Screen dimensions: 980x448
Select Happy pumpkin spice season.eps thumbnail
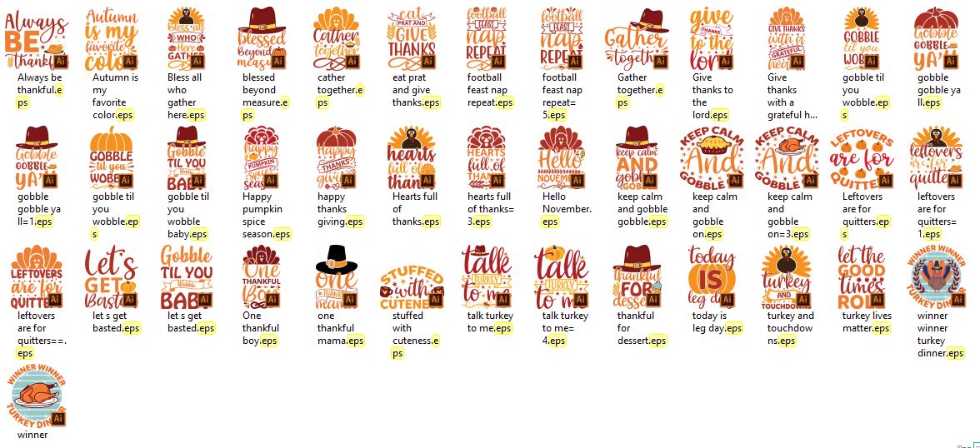click(262, 157)
